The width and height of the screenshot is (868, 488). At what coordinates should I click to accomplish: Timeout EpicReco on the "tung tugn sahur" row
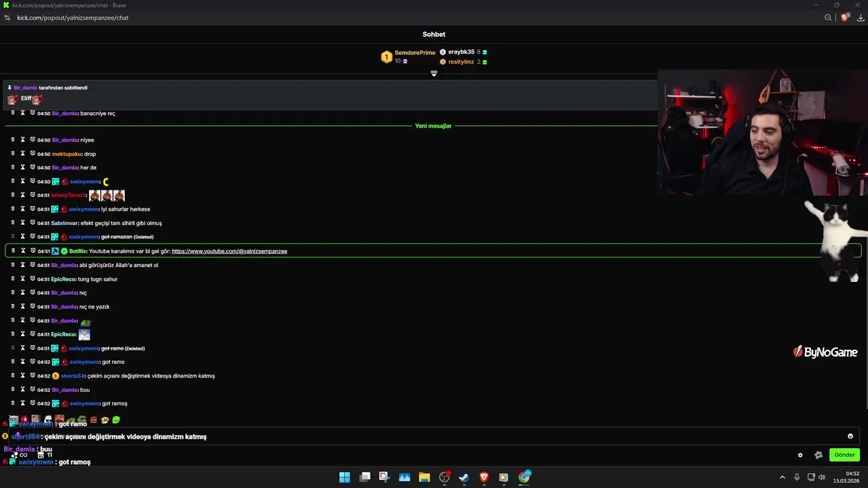(22, 279)
